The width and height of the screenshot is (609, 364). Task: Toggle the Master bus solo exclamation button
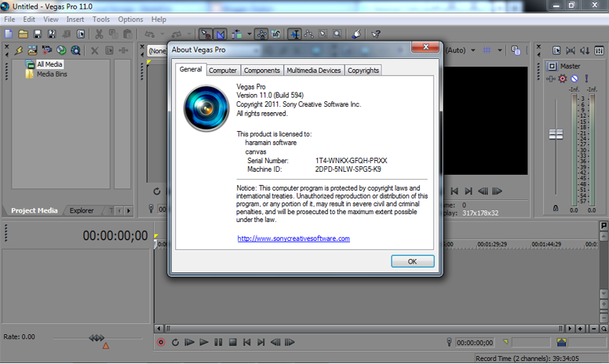click(x=586, y=78)
